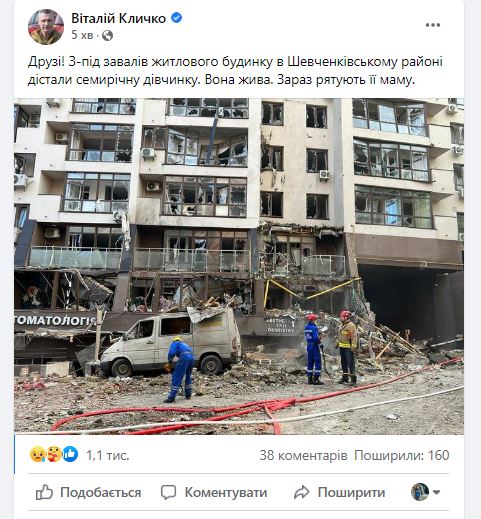Image resolution: width=481 pixels, height=519 pixels.
Task: Open the small profile avatar selector
Action: [x=420, y=492]
